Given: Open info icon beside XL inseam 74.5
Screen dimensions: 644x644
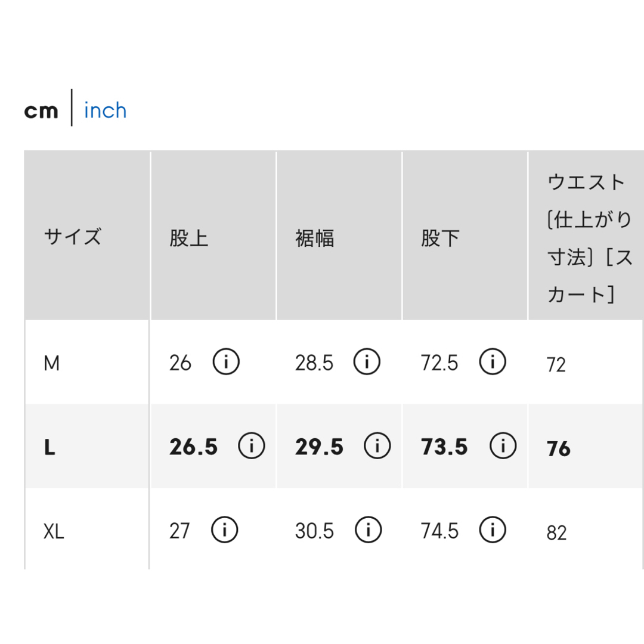Looking at the screenshot, I should [x=493, y=530].
